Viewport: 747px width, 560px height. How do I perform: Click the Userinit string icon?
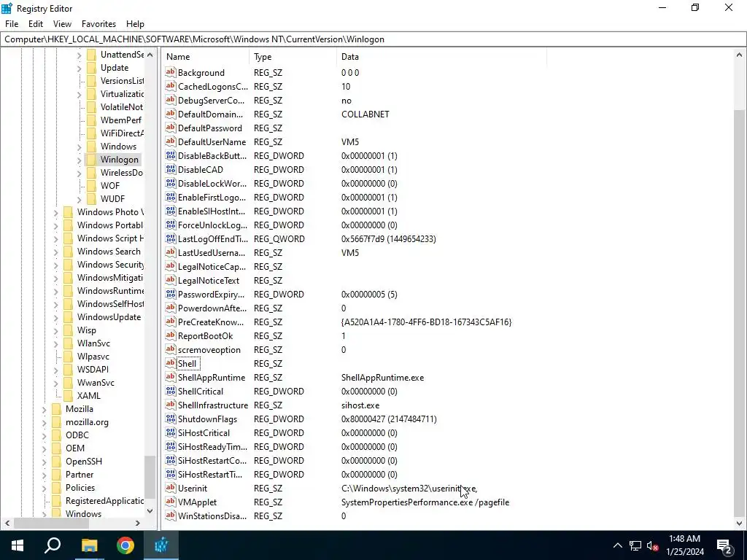coord(170,488)
